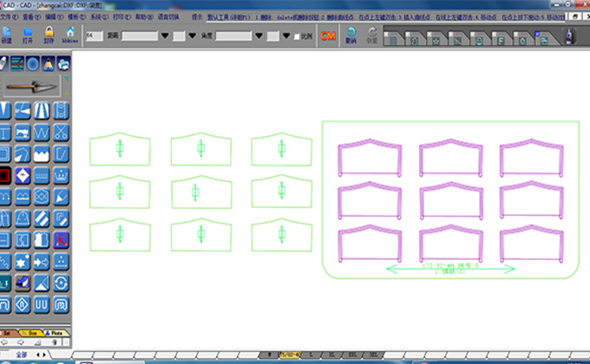
Task: Click the 新建 new file icon
Action: click(x=6, y=35)
